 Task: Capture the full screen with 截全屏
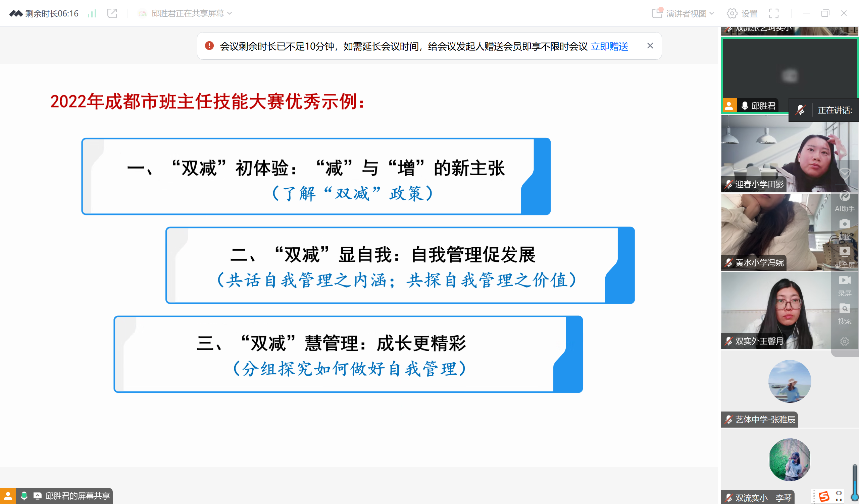coord(845,258)
